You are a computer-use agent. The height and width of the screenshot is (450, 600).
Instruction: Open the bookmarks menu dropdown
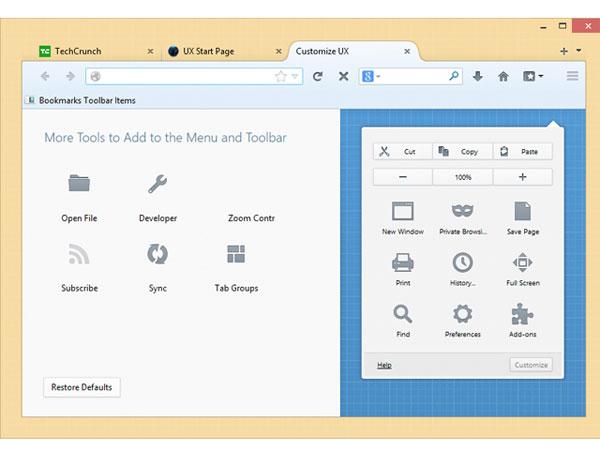[541, 76]
